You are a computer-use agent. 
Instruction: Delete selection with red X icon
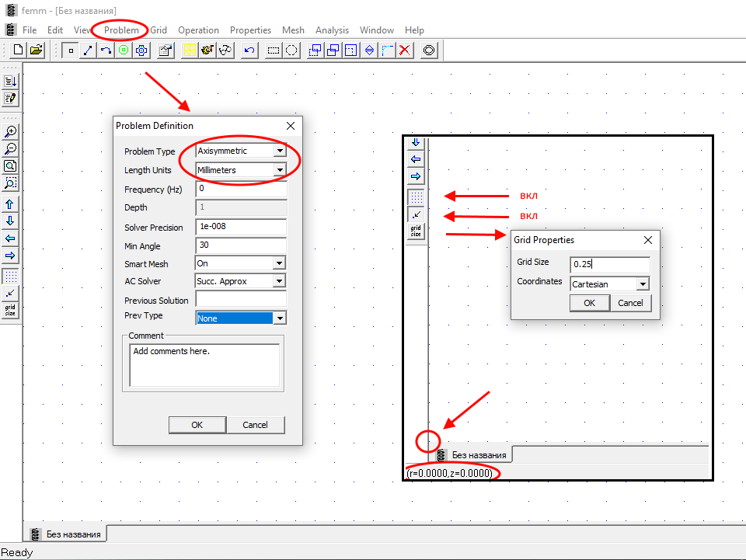[405, 50]
